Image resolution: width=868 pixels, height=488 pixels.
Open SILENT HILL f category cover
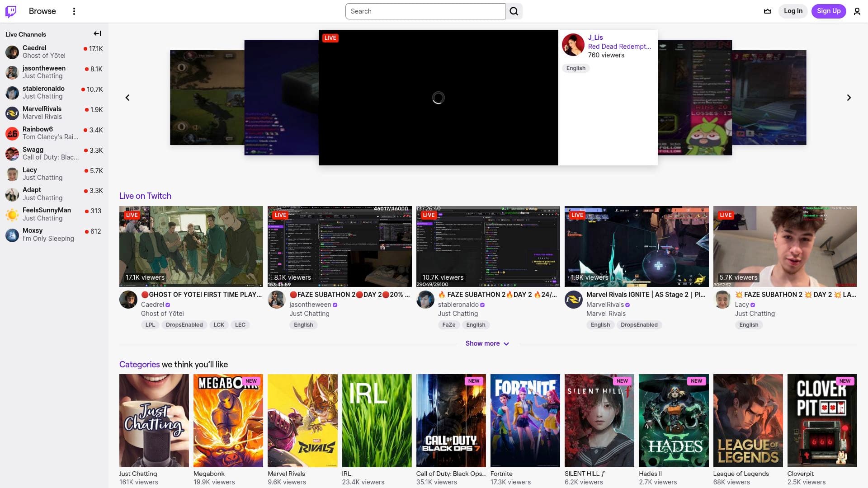point(599,421)
